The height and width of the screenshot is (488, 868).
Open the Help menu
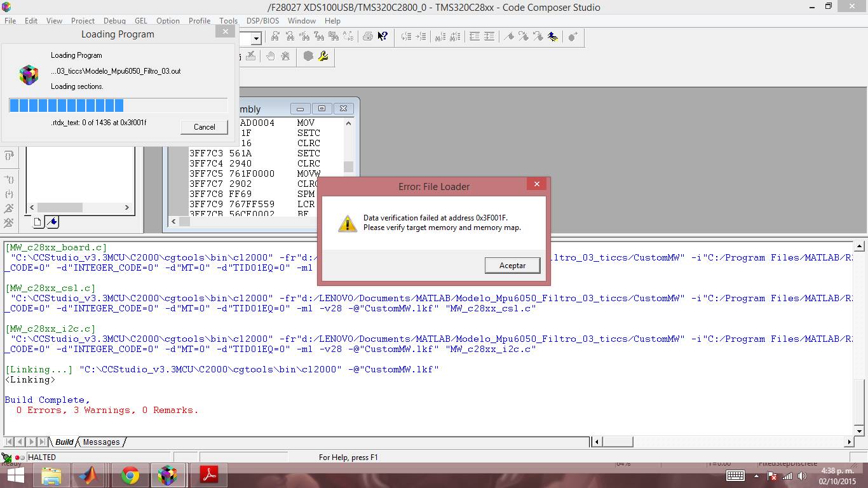pos(332,20)
